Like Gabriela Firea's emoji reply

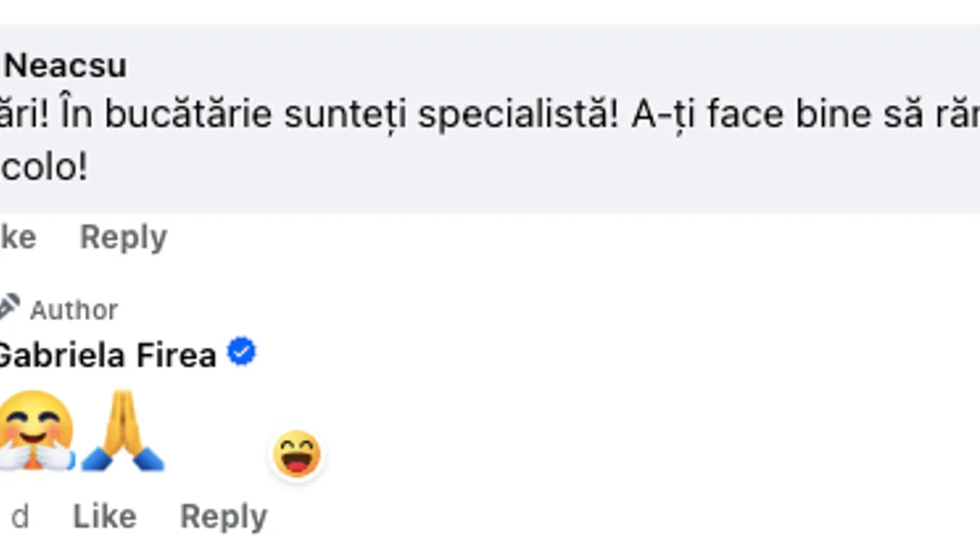click(105, 516)
